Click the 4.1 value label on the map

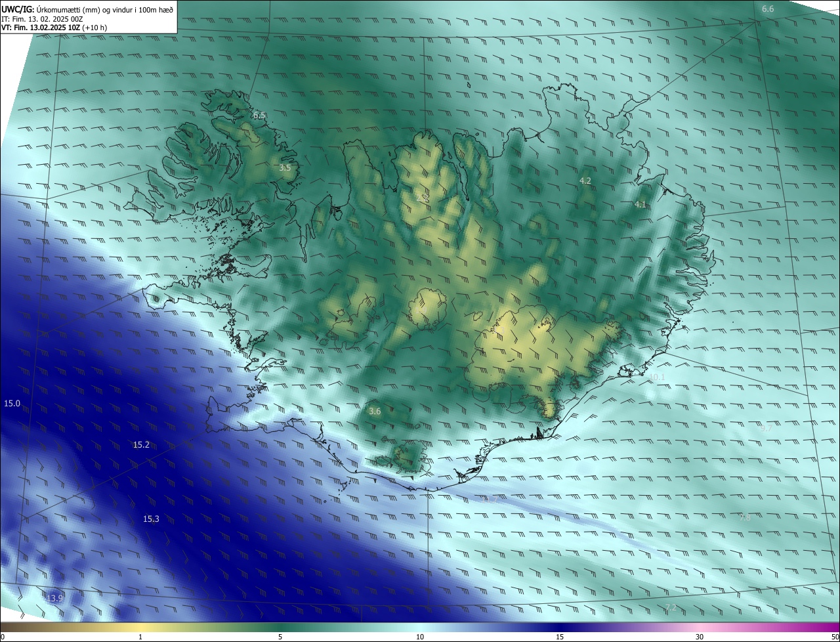coord(640,205)
